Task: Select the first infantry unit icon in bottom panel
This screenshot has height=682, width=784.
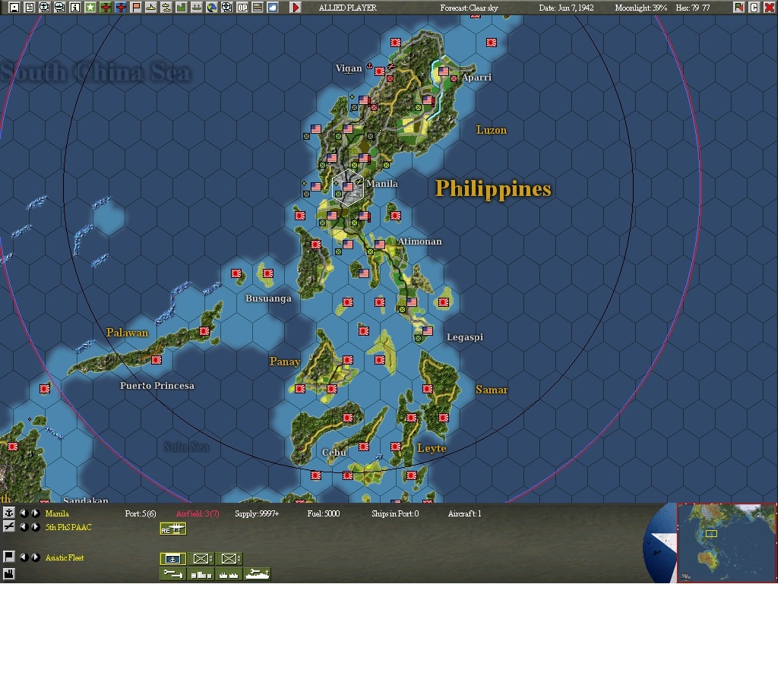Action: (201, 558)
